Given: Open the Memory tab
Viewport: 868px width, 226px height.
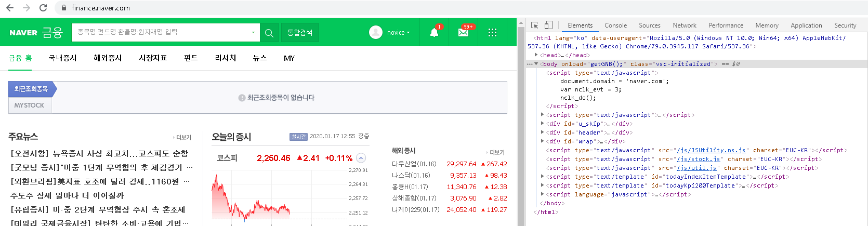Looking at the screenshot, I should coord(767,25).
